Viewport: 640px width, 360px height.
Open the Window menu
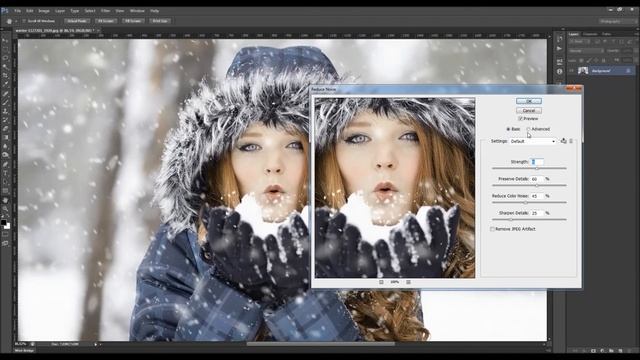(x=137, y=11)
